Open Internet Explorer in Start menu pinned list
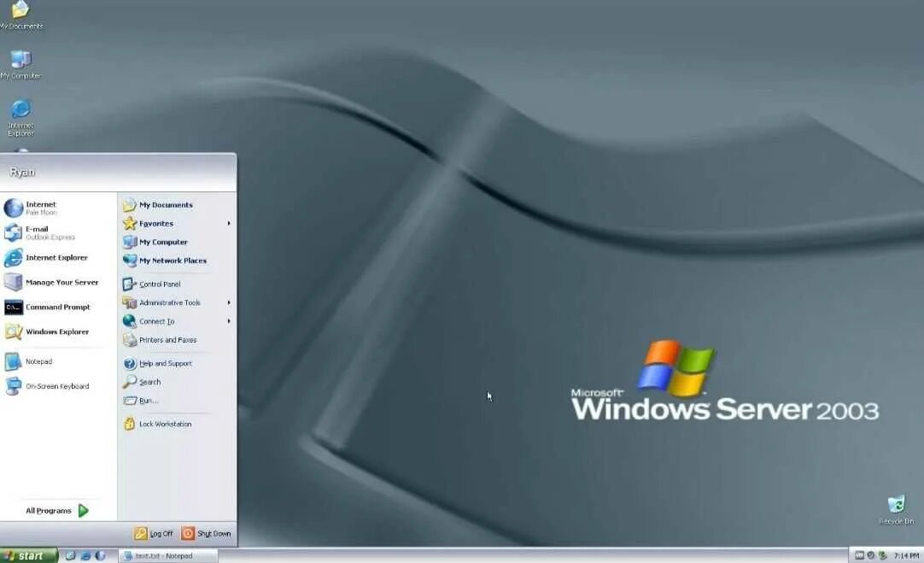Viewport: 924px width, 563px height. (58, 258)
